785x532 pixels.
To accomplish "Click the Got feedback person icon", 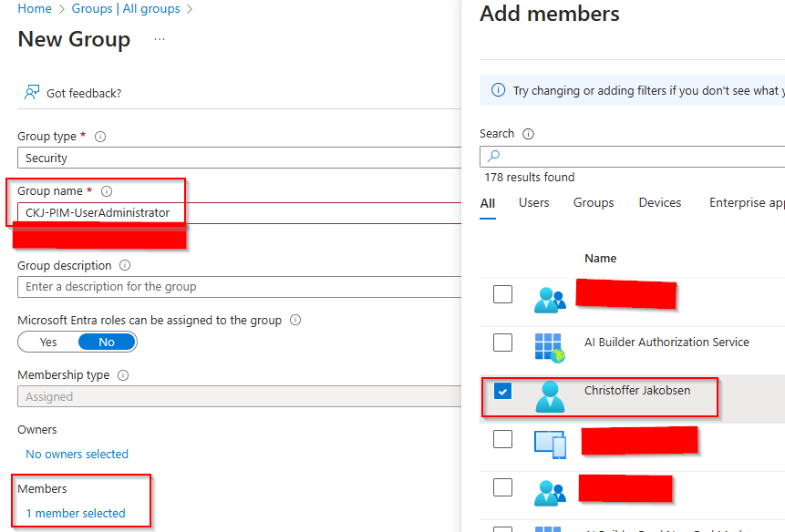I will coord(32,93).
